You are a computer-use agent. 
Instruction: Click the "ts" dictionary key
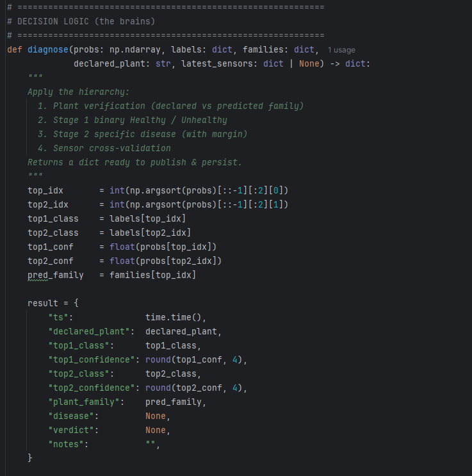click(x=58, y=317)
